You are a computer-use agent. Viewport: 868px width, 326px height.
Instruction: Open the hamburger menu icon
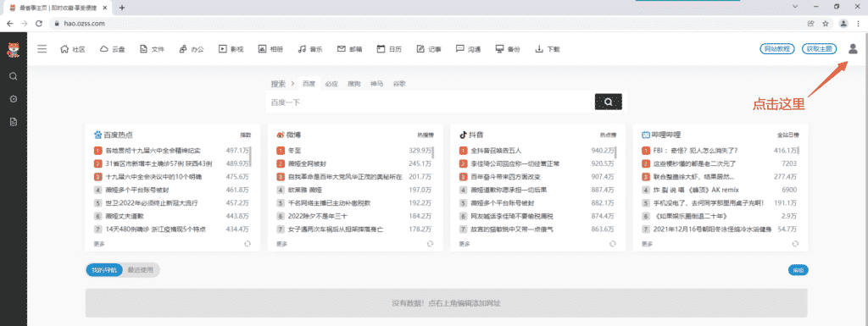(x=42, y=49)
